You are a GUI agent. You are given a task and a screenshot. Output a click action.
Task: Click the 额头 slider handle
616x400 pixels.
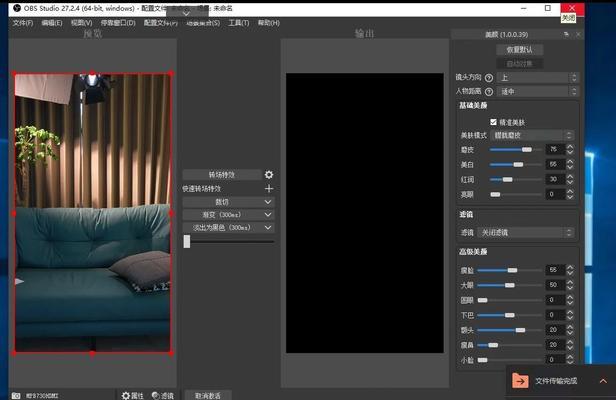520,330
